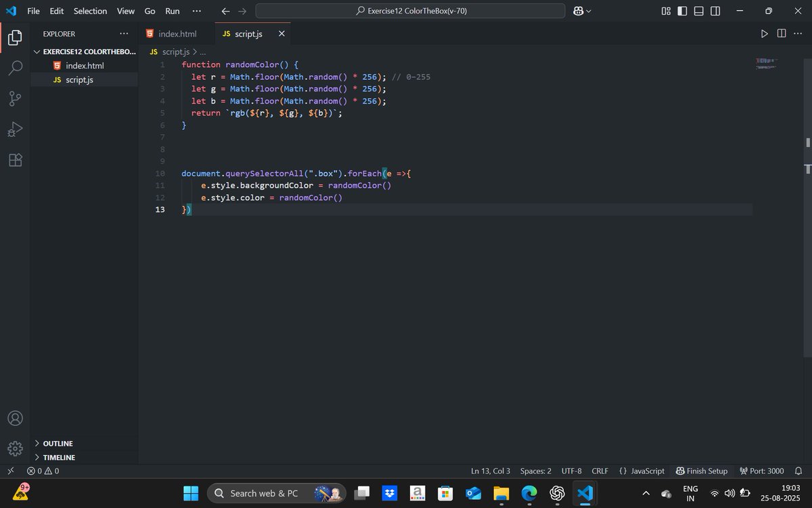The height and width of the screenshot is (508, 812).
Task: Show hidden menu items with ellipsis
Action: (x=196, y=11)
